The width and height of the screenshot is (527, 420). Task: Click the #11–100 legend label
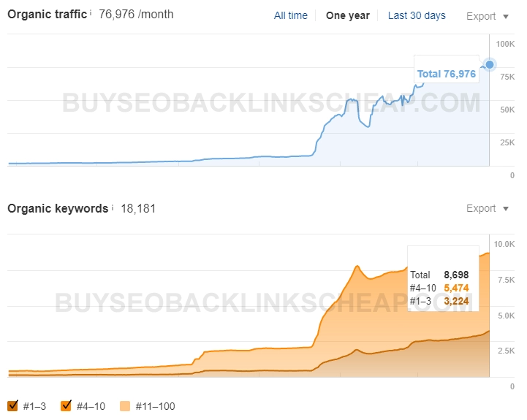coord(155,406)
